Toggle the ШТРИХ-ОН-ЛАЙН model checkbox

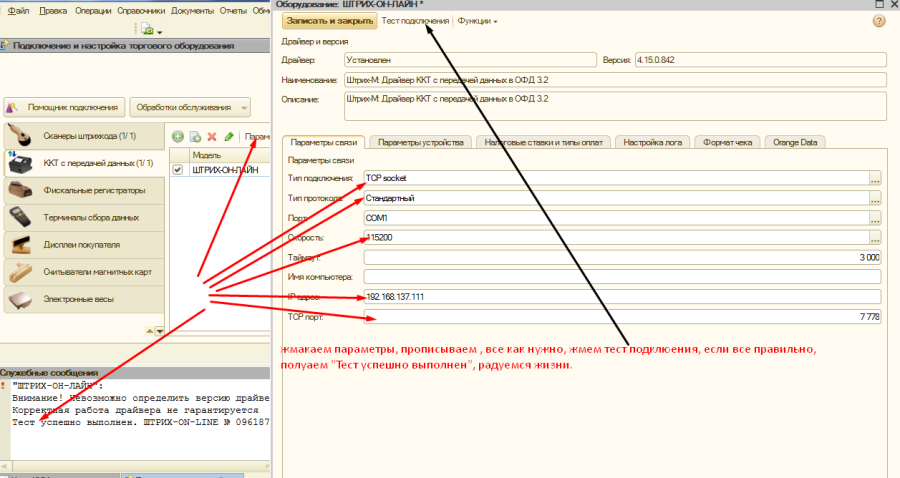(x=178, y=170)
